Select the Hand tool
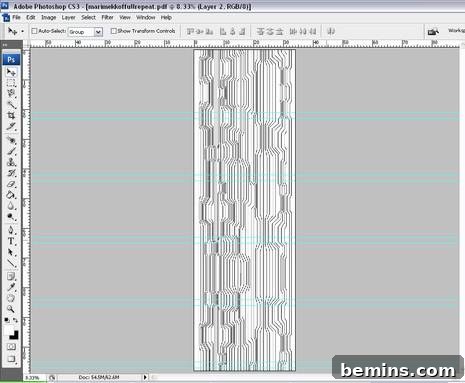The width and height of the screenshot is (465, 383). pos(11,298)
